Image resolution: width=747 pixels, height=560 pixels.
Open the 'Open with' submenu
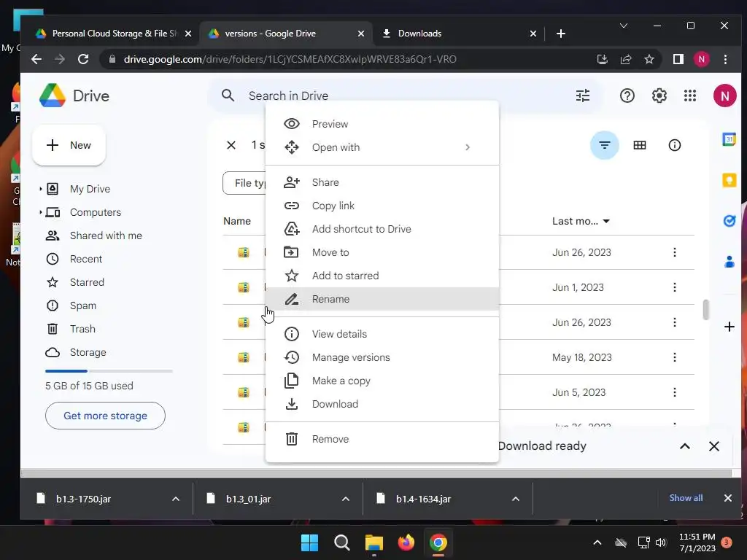point(382,147)
